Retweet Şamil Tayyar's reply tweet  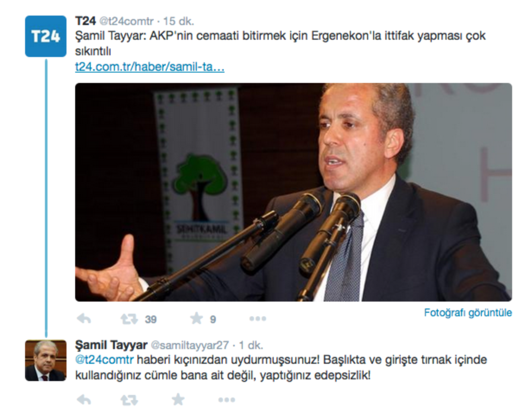click(x=129, y=399)
